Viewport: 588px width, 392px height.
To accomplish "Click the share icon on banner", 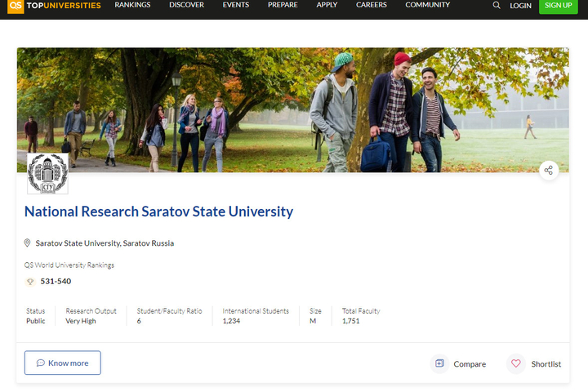I will pos(549,171).
